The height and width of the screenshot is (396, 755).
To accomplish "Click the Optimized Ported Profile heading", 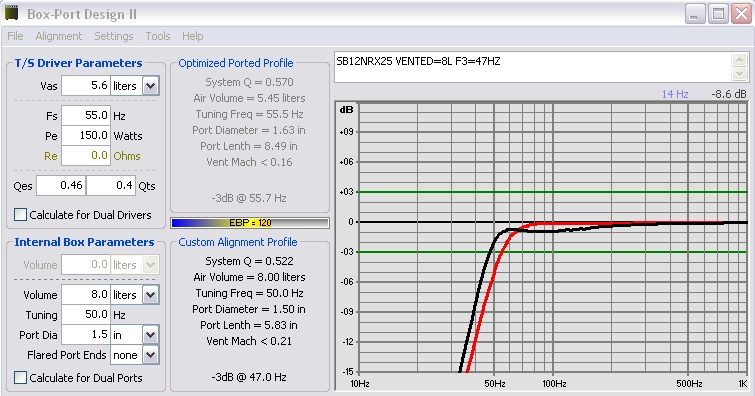I will coord(236,63).
